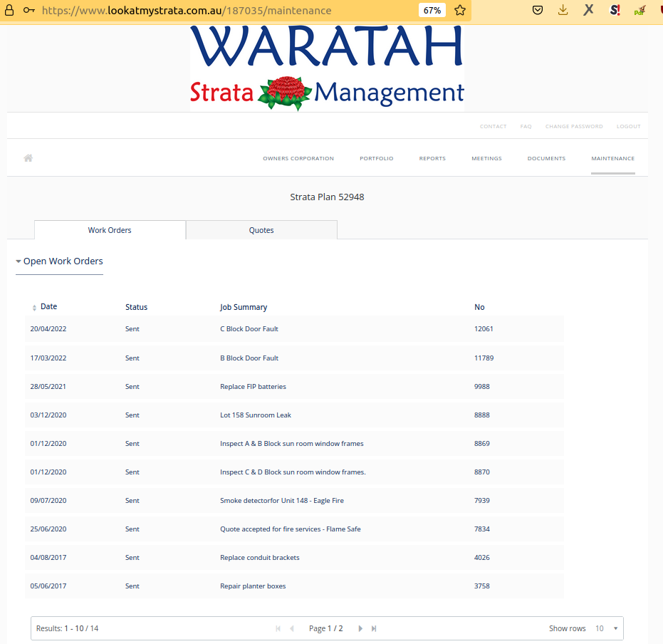Switch to the Work Orders tab
This screenshot has height=644, width=663.
pyautogui.click(x=110, y=230)
